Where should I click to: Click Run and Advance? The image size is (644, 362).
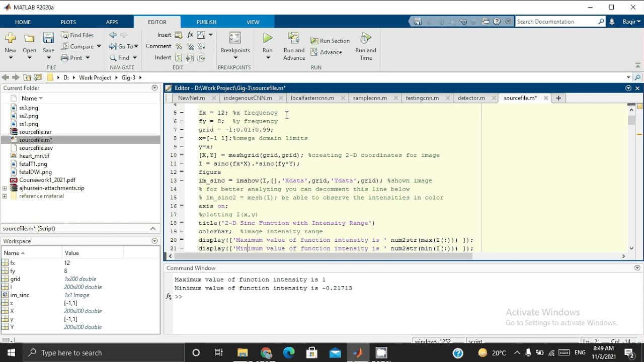click(294, 46)
